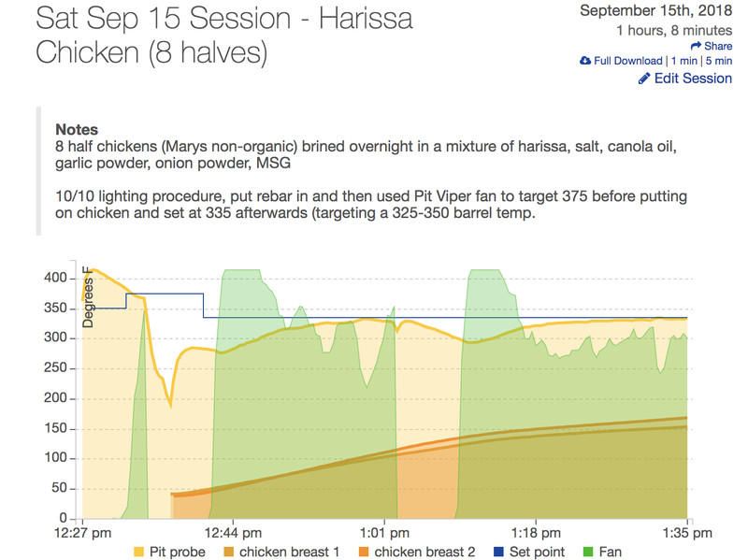Click the orange chicken breast 2 swatch
Screen dimensions: 748x560
click(x=364, y=553)
